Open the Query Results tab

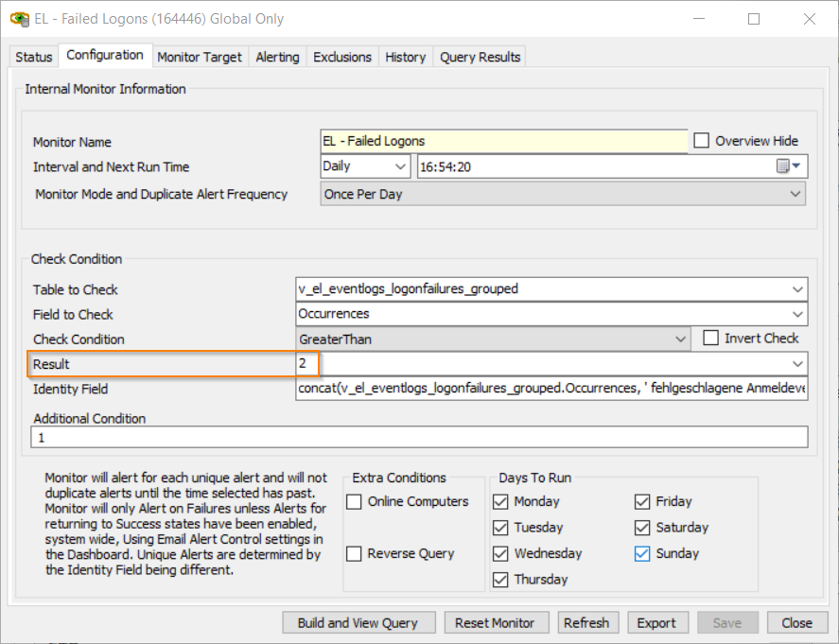(480, 57)
